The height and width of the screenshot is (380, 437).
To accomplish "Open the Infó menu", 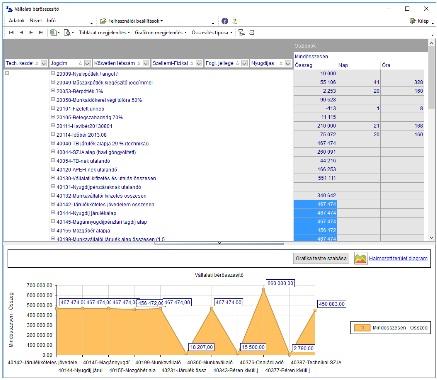I will [x=51, y=21].
